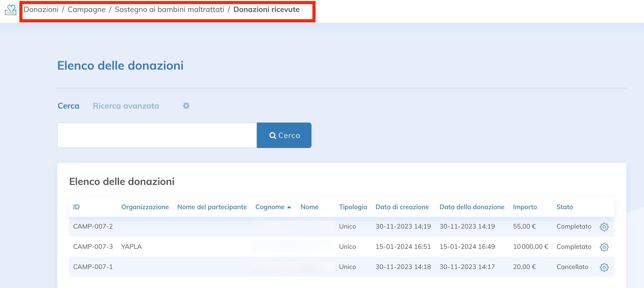The image size is (644, 288).
Task: Open search settings gear beside Ricerca avanzata
Action: point(186,106)
